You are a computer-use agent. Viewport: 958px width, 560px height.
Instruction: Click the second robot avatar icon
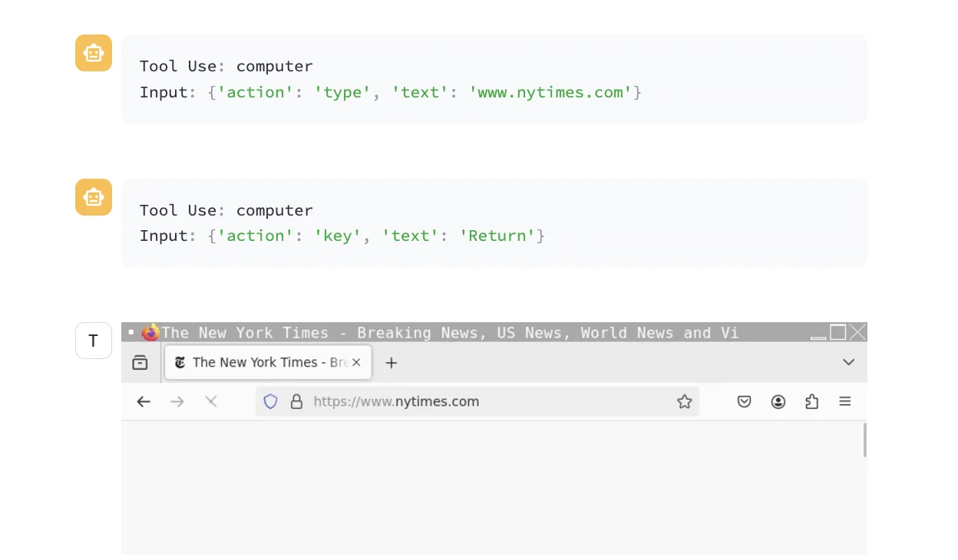[94, 197]
